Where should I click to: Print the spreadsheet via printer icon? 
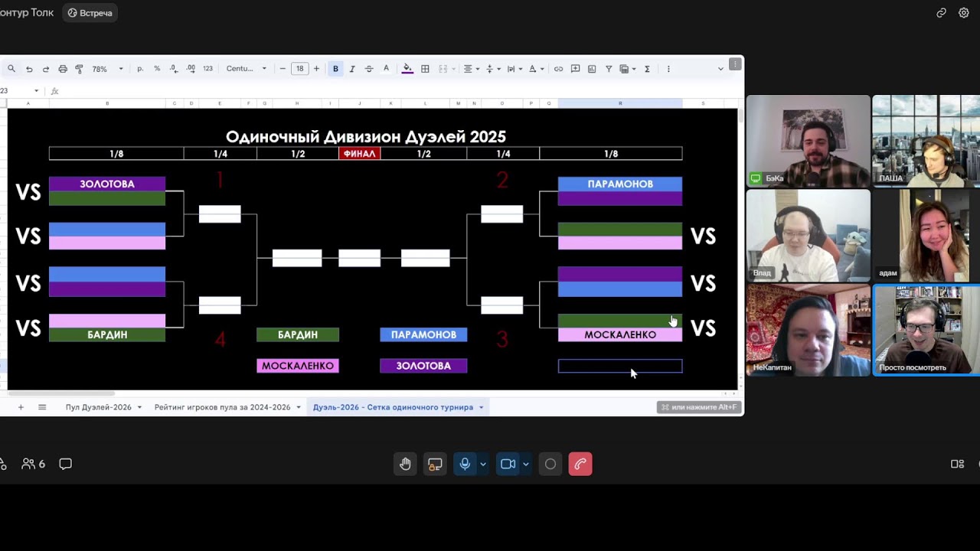[63, 69]
